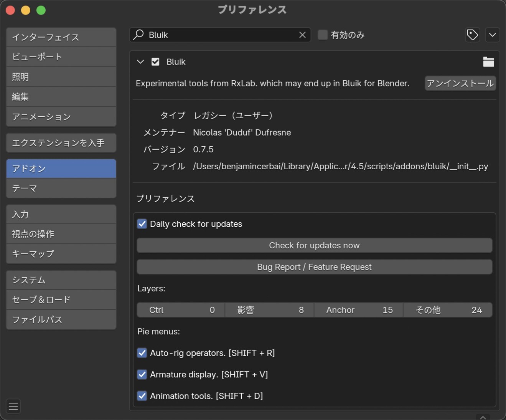Viewport: 506px width, 420px height.
Task: Click the green zoom window button
Action: [x=41, y=10]
